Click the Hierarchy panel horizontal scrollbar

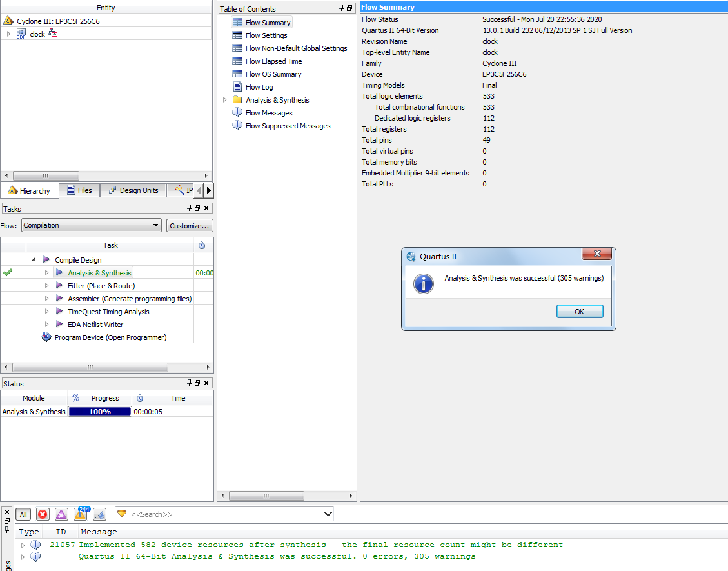coord(46,175)
